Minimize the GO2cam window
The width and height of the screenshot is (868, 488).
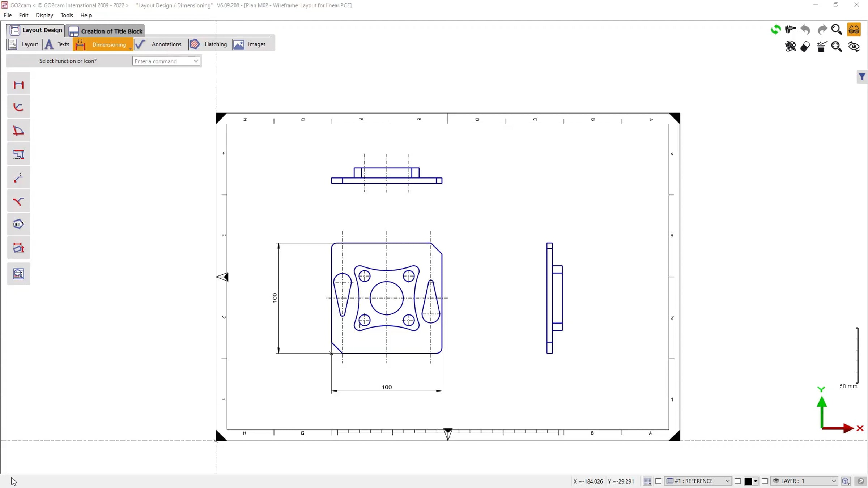click(x=816, y=5)
